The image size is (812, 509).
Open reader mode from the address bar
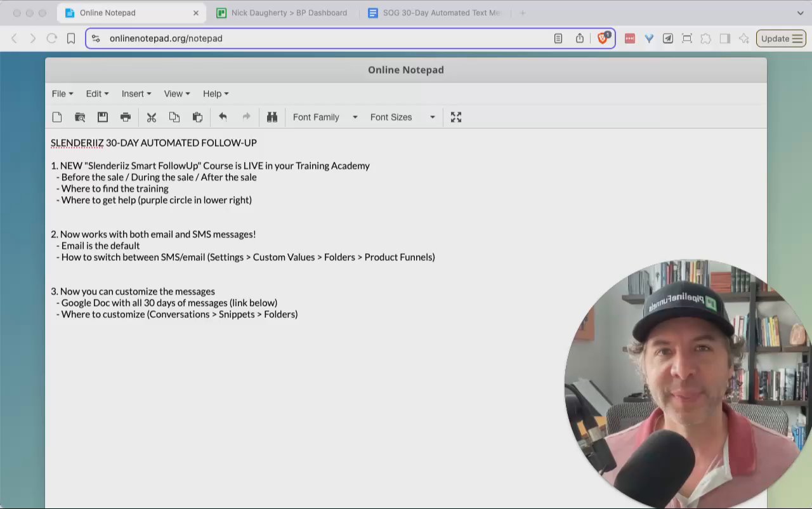click(x=558, y=39)
